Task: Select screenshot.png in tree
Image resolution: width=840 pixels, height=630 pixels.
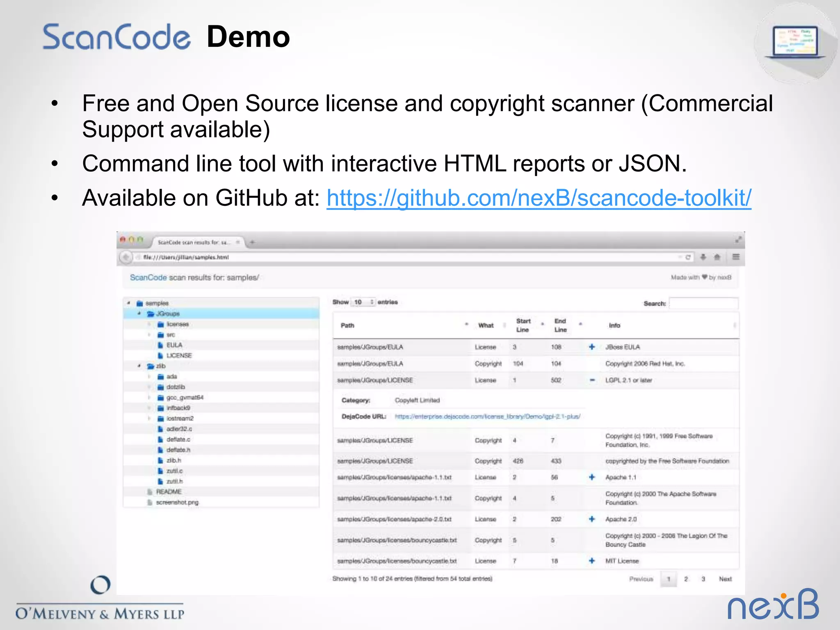Action: point(177,502)
